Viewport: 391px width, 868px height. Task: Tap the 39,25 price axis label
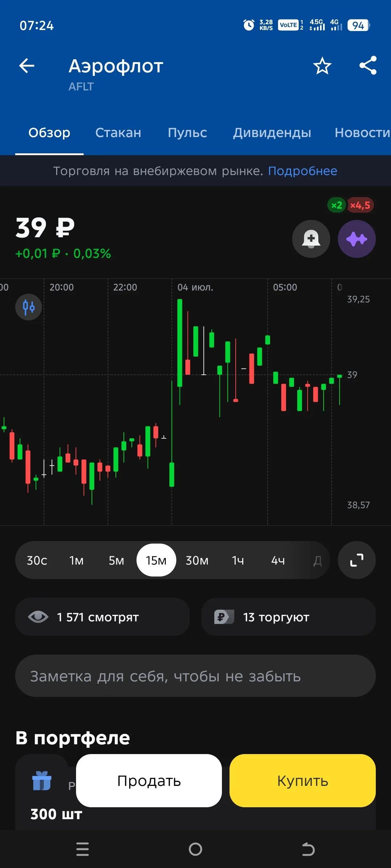[358, 299]
